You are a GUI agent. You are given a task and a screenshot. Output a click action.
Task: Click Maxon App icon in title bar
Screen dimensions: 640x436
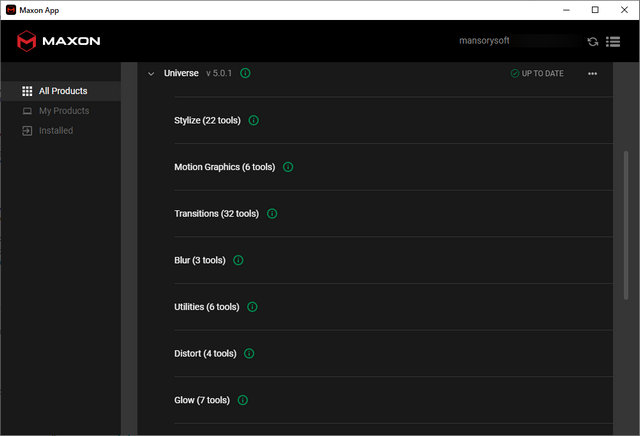click(11, 10)
